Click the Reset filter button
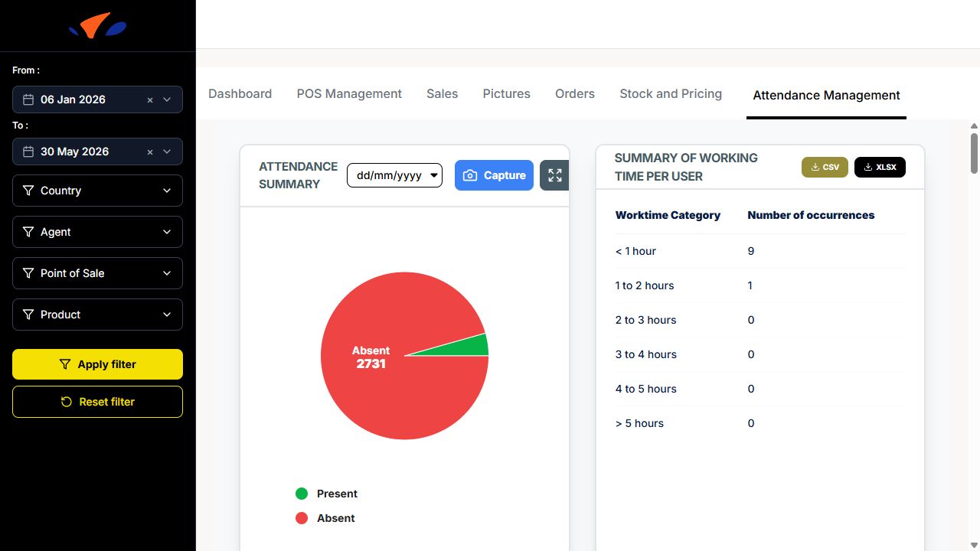980x551 pixels. point(97,402)
